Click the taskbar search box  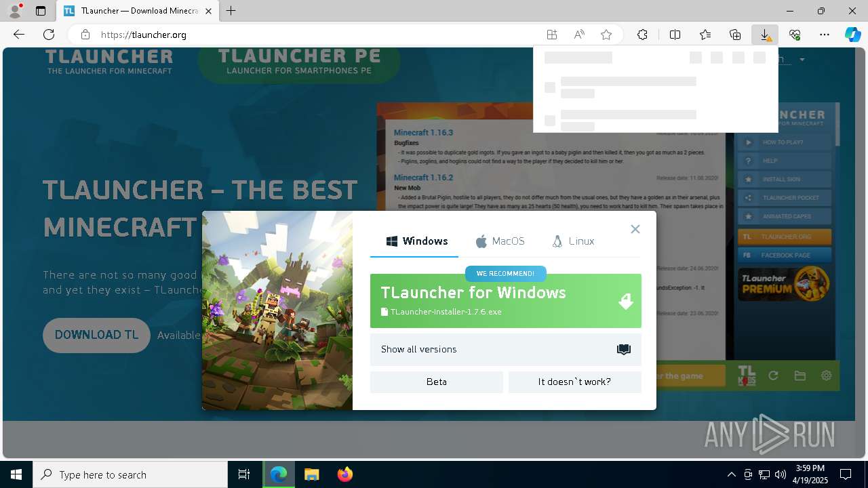(130, 474)
